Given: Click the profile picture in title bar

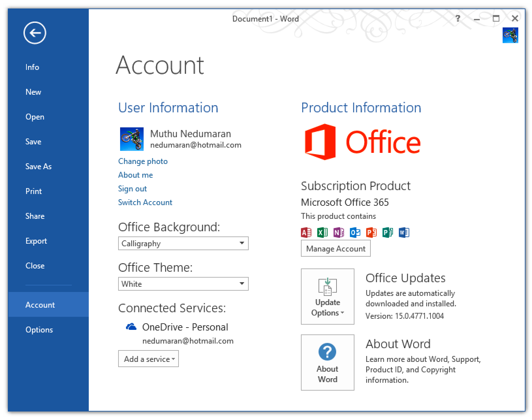Looking at the screenshot, I should pyautogui.click(x=510, y=35).
